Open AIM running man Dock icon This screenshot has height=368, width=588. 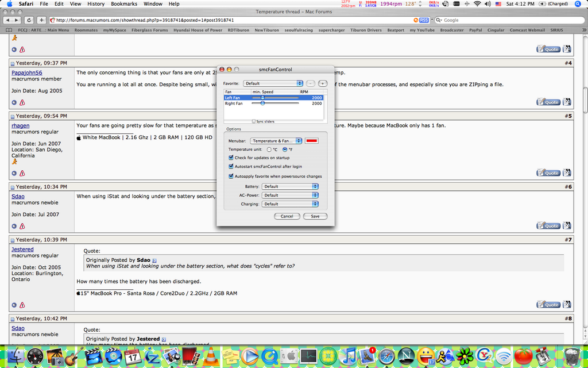pos(446,356)
